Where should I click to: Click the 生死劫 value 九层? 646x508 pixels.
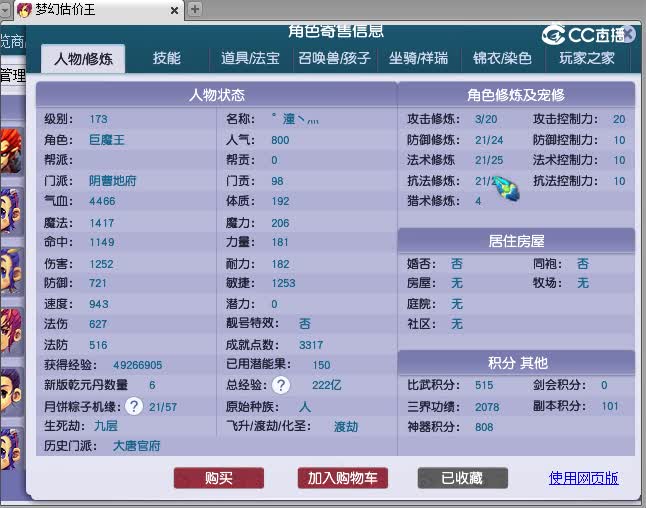coord(106,426)
